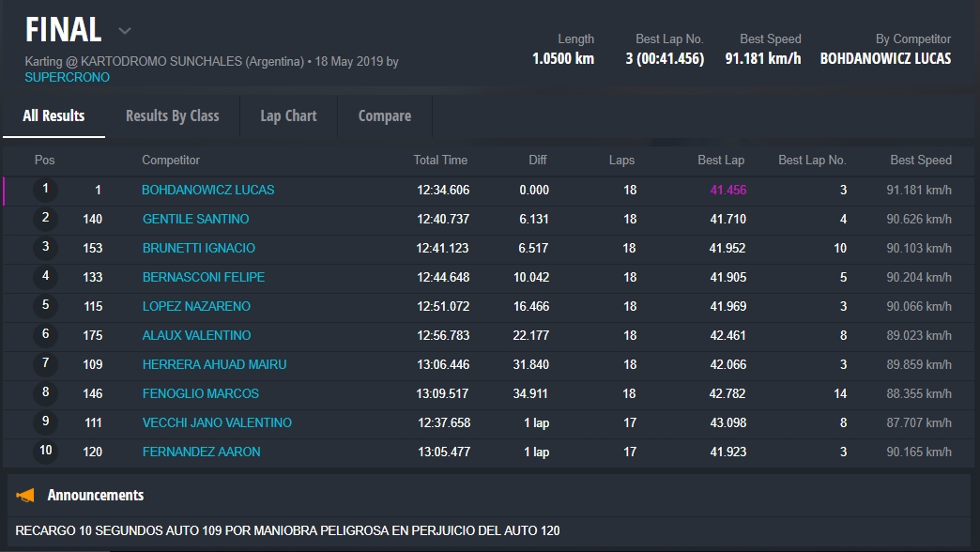The width and height of the screenshot is (980, 552).
Task: View competitor HERRERA AHUAD MAIRU
Action: click(x=214, y=364)
